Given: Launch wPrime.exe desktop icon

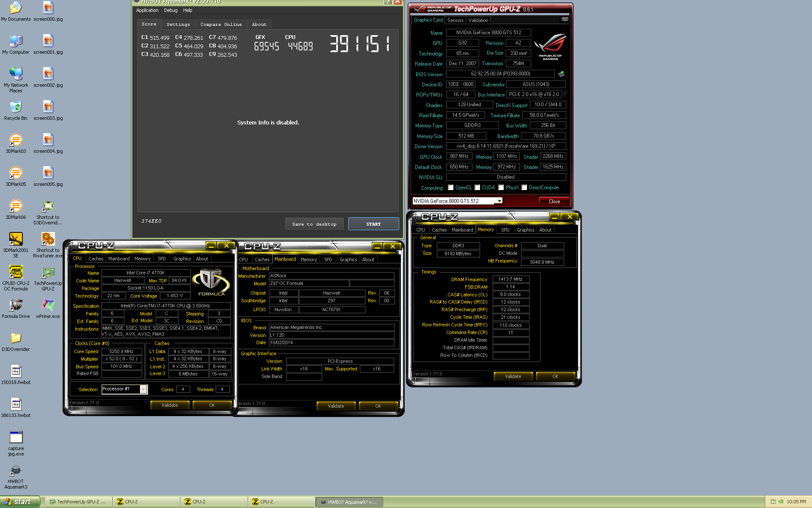Looking at the screenshot, I should tap(48, 309).
